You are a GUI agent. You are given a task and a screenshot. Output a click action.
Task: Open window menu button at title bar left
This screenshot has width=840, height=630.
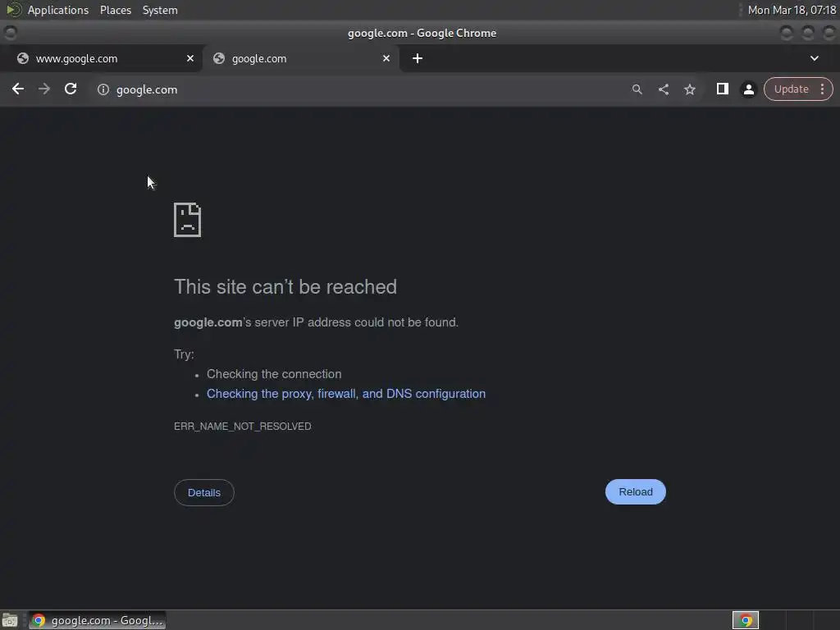point(10,33)
